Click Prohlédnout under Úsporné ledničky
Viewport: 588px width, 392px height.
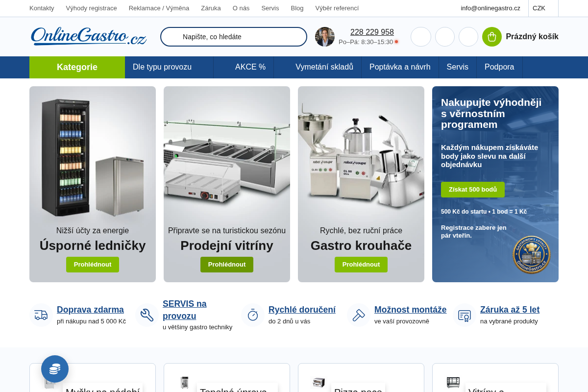point(93,265)
